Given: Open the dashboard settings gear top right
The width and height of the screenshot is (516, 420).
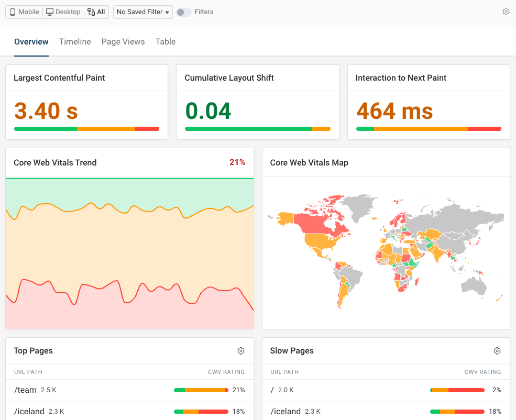Looking at the screenshot, I should pyautogui.click(x=505, y=11).
